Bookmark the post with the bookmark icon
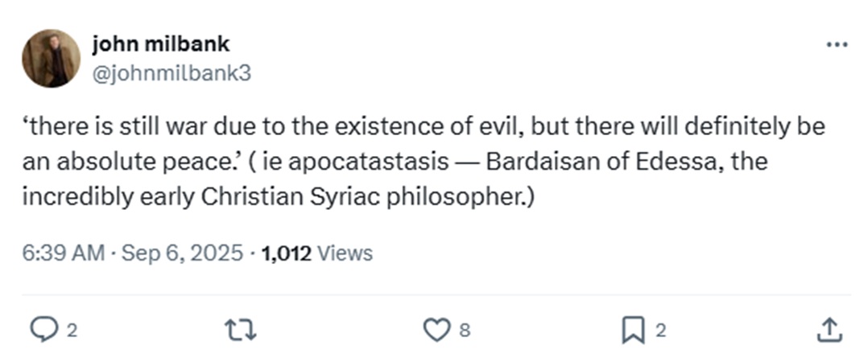The image size is (868, 362). point(633,331)
